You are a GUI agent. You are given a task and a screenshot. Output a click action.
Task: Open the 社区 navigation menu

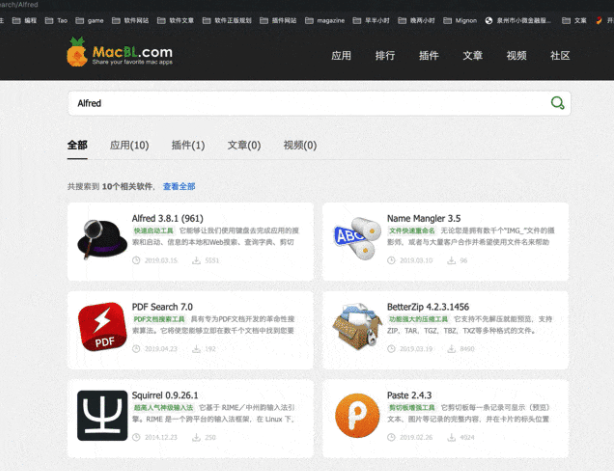pyautogui.click(x=560, y=56)
